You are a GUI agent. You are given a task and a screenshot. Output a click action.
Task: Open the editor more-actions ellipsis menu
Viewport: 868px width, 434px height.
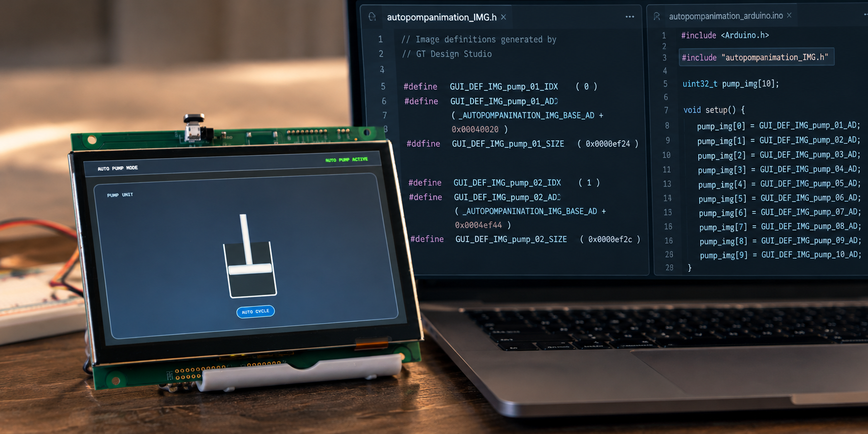(630, 17)
